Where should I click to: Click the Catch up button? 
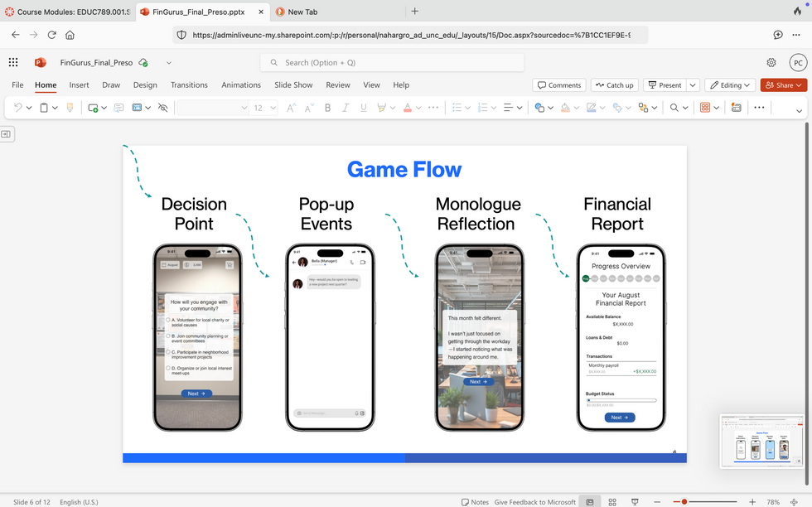(x=615, y=85)
